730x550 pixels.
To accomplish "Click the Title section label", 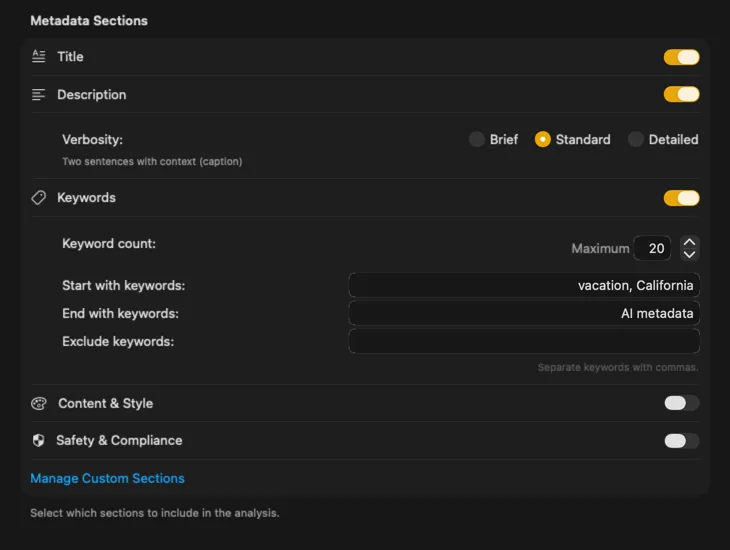I will [x=70, y=57].
